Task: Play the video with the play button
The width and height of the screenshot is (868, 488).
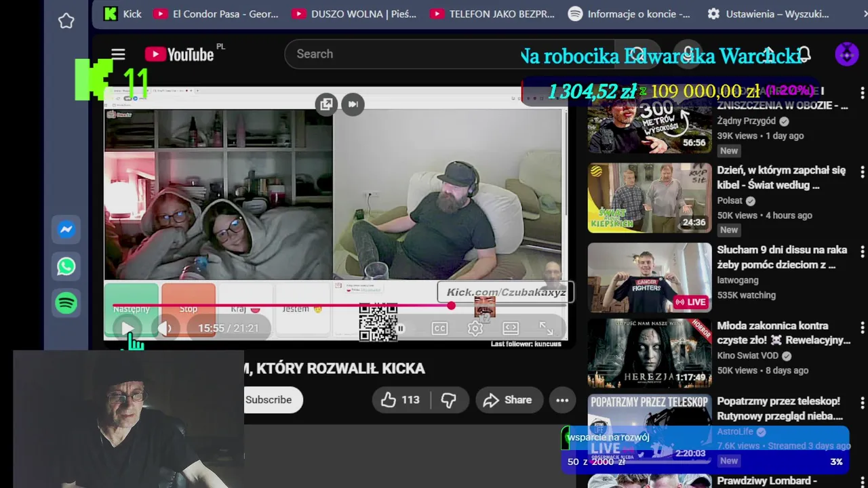Action: (127, 329)
